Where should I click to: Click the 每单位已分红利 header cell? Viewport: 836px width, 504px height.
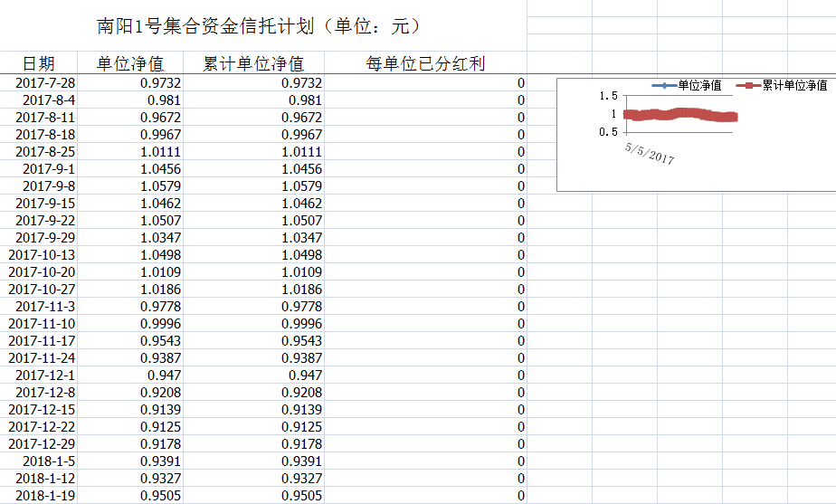425,63
